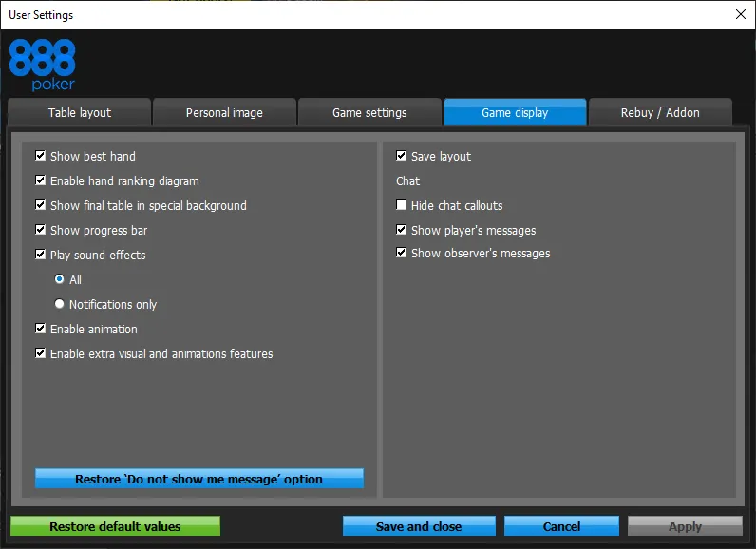The image size is (756, 549).
Task: Disable the Enable animation checkbox
Action: 41,329
